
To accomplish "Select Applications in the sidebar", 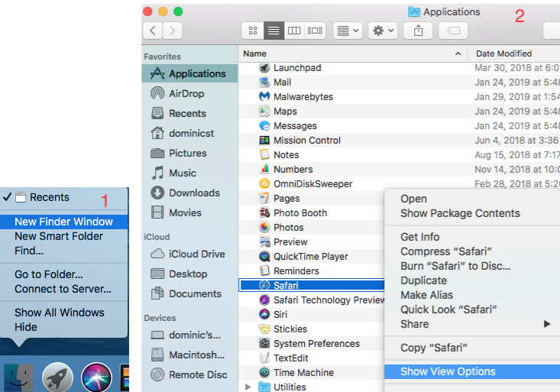I will pyautogui.click(x=189, y=73).
